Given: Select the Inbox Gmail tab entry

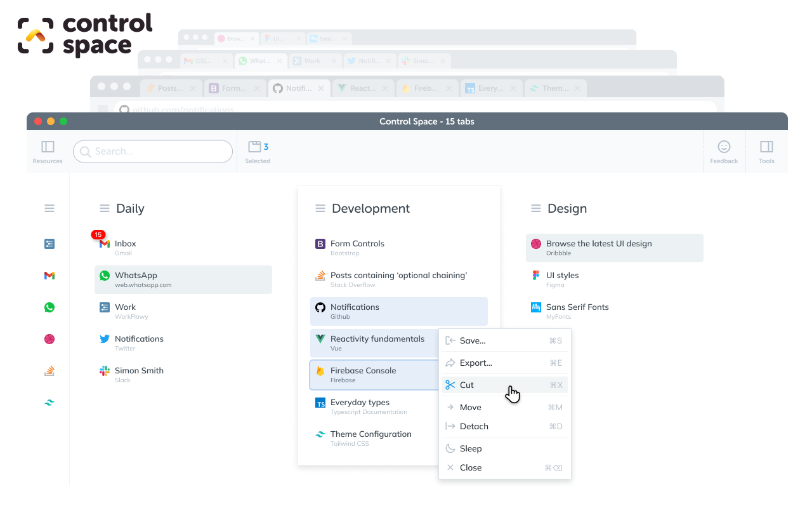Looking at the screenshot, I should pyautogui.click(x=126, y=247).
